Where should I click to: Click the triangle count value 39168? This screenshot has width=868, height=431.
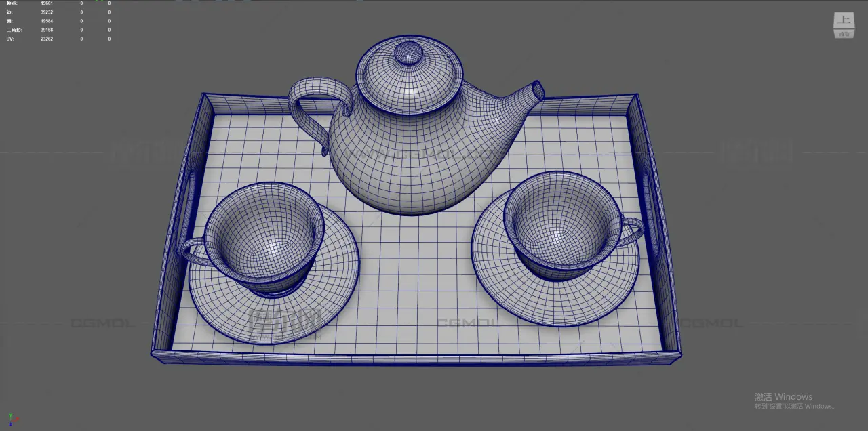(47, 30)
